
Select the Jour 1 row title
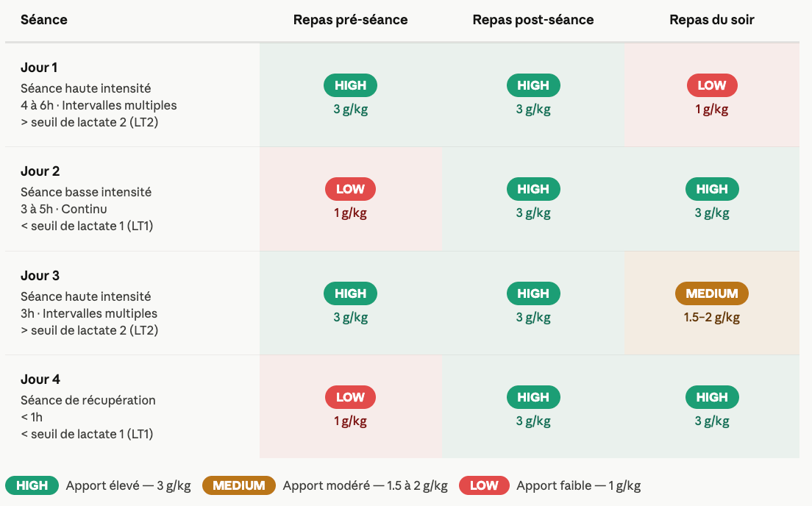(39, 68)
